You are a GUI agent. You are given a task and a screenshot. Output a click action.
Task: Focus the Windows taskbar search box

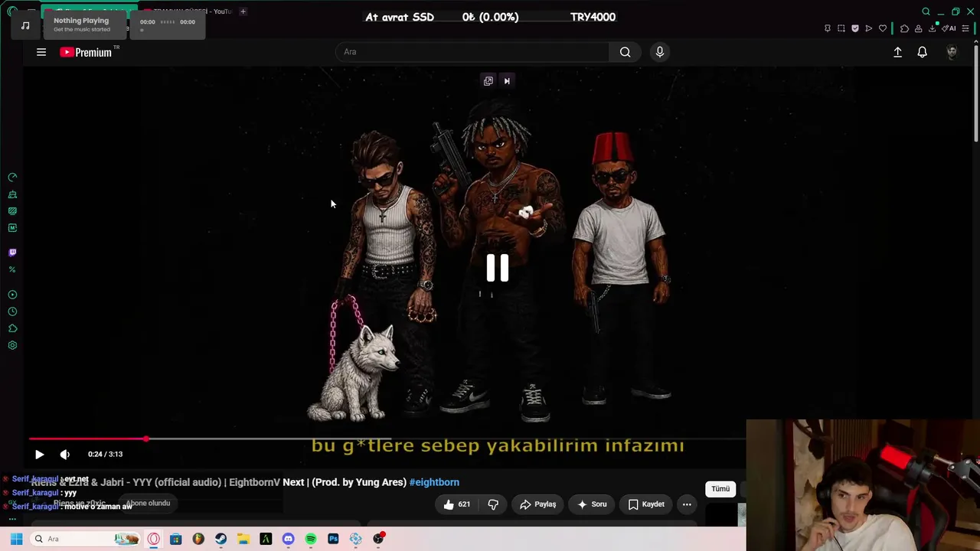click(86, 539)
